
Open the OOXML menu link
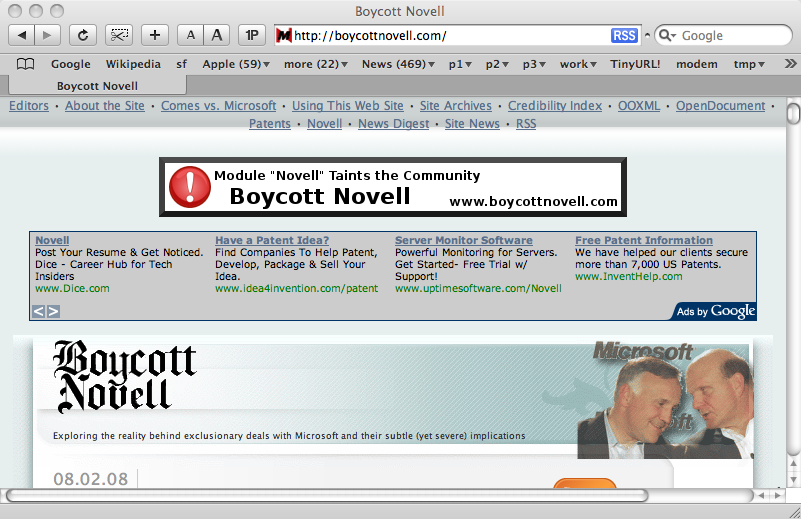tap(639, 106)
